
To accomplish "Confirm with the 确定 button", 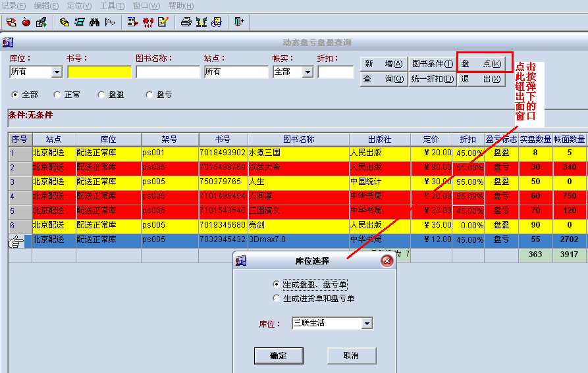I will (x=279, y=356).
